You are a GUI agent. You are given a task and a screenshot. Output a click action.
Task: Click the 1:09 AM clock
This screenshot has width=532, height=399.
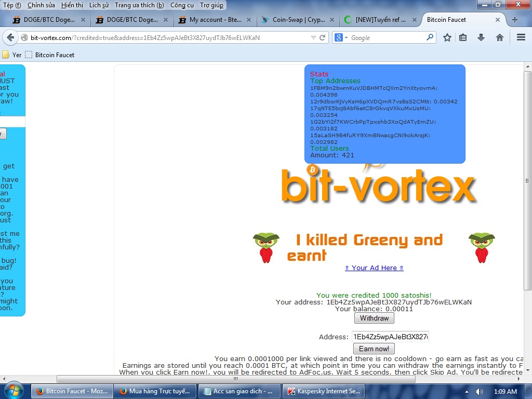[x=505, y=392]
